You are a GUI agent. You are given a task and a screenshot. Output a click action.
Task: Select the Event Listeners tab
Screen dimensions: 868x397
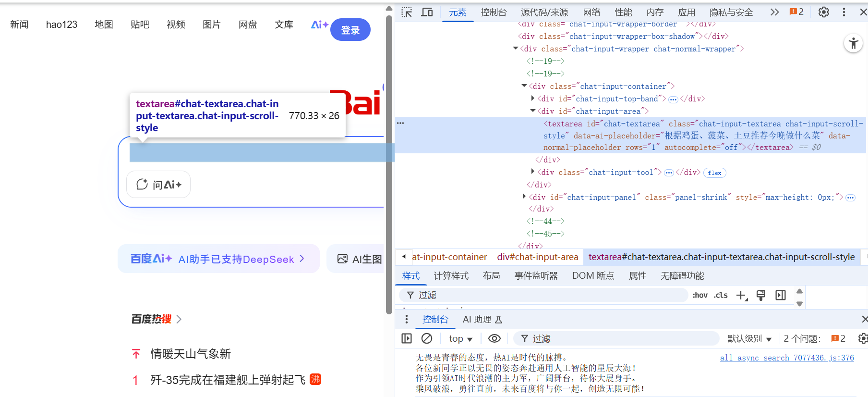click(536, 276)
